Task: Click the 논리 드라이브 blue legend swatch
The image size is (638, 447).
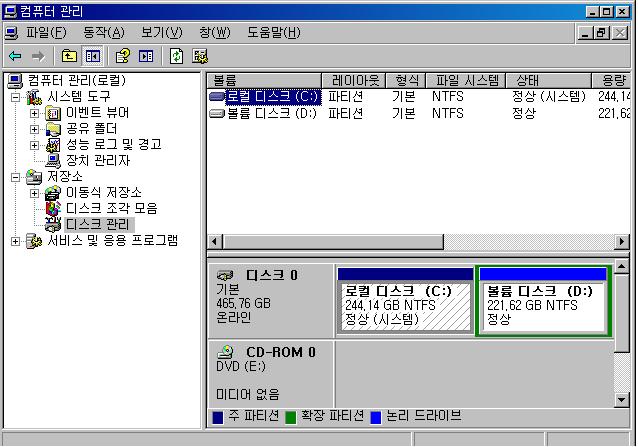Action: (376, 417)
